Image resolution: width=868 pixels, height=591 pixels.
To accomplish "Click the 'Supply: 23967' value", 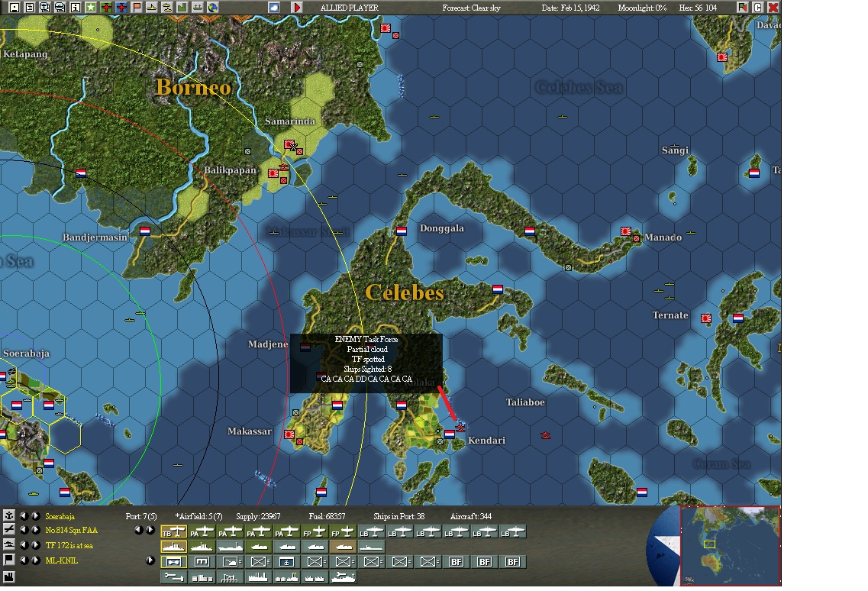I will click(x=258, y=516).
